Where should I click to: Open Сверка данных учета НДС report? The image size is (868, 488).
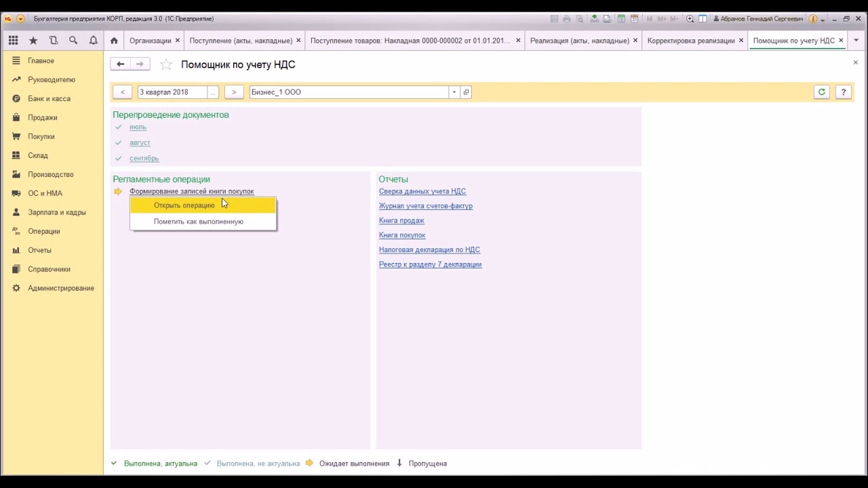422,191
